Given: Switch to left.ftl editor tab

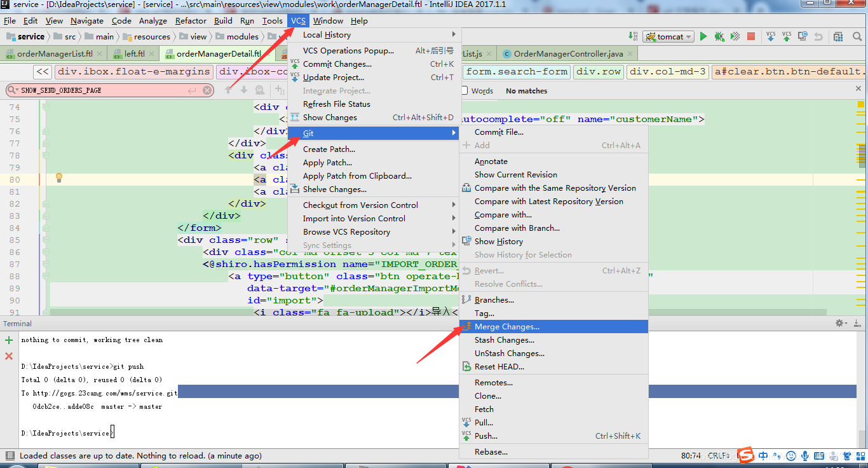Looking at the screenshot, I should (x=133, y=54).
